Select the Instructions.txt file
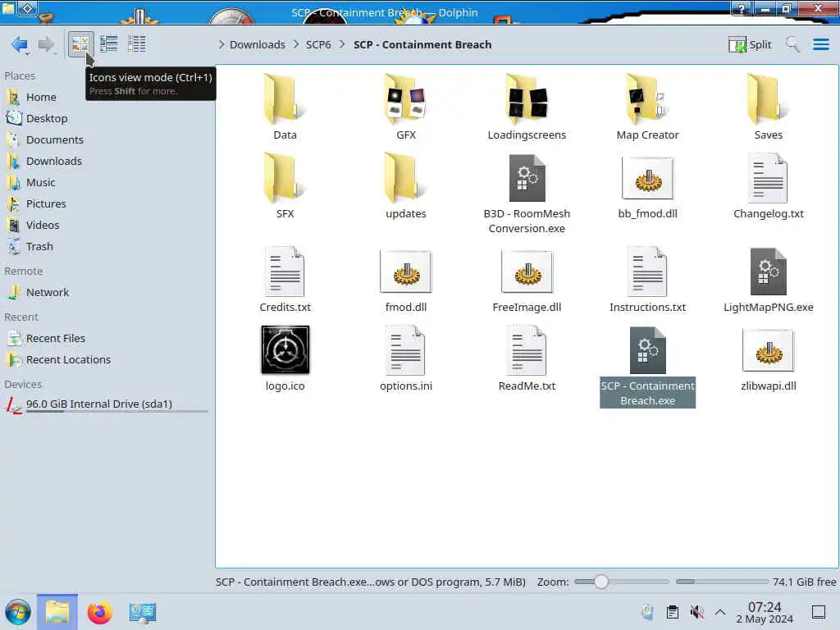This screenshot has height=630, width=840. click(648, 280)
